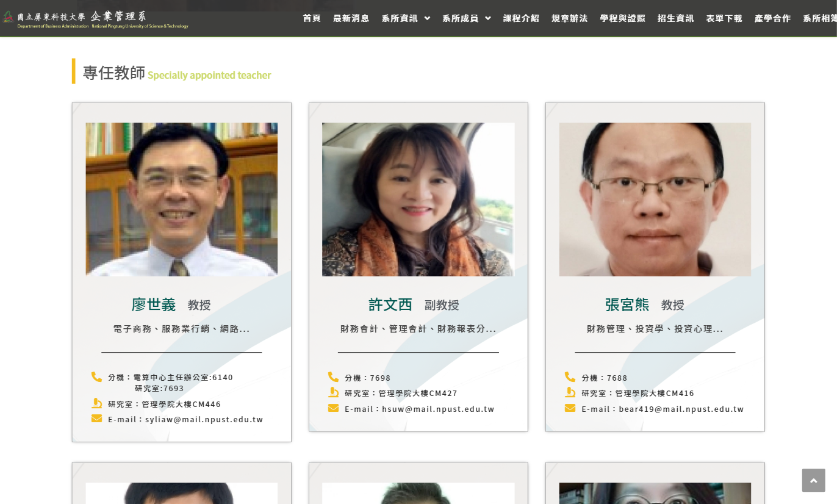This screenshot has height=504, width=837.
Task: Open 招生資訊 in the navigation bar
Action: pyautogui.click(x=675, y=18)
